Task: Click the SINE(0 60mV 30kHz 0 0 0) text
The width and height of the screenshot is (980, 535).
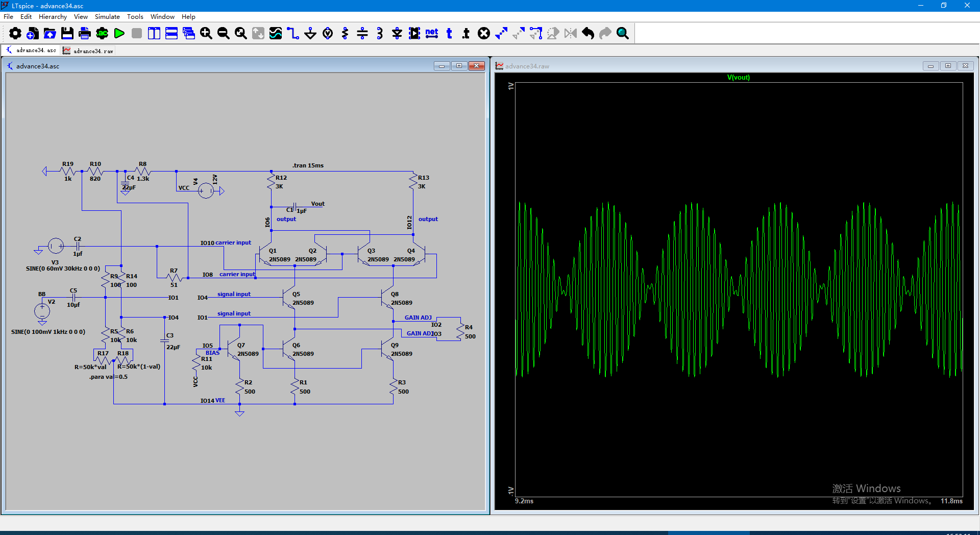Action: (63, 269)
